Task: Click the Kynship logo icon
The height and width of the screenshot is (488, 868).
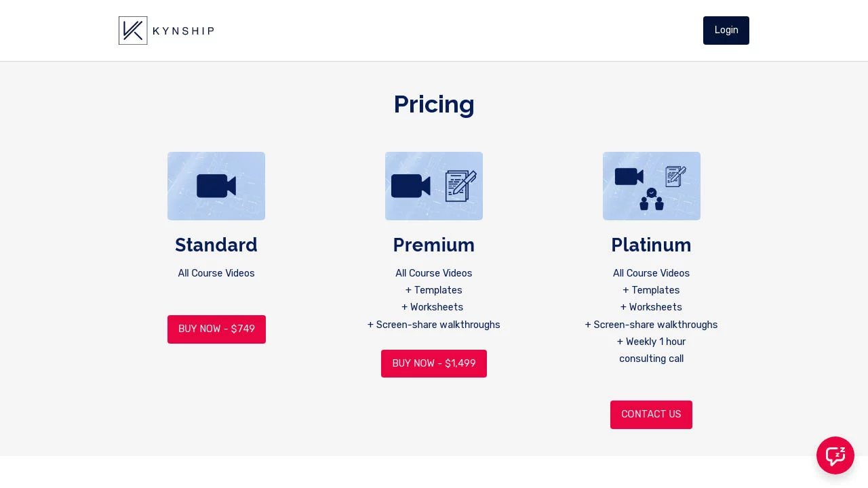Action: [x=133, y=30]
